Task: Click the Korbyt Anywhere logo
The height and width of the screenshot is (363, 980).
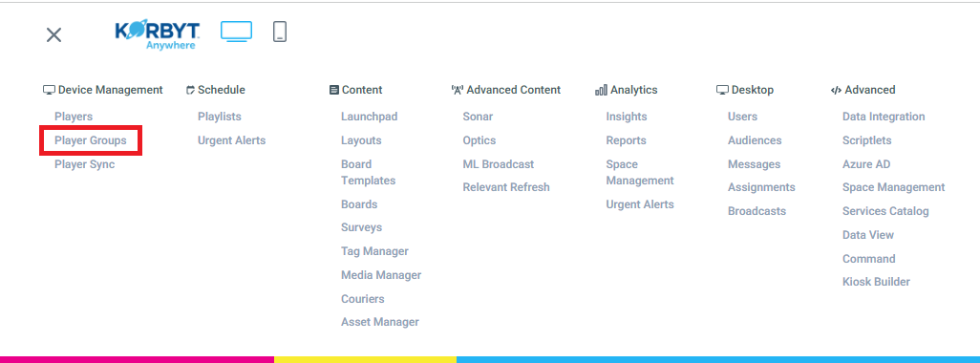Action: click(158, 35)
